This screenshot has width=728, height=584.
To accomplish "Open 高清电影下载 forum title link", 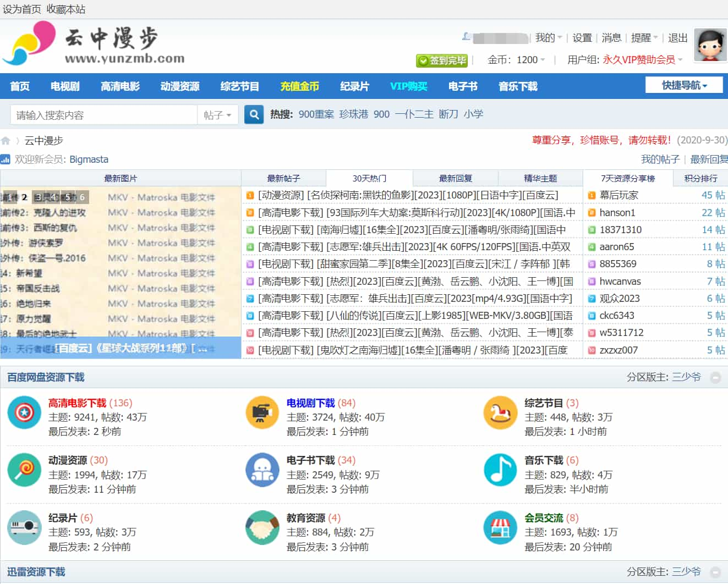I will point(77,403).
